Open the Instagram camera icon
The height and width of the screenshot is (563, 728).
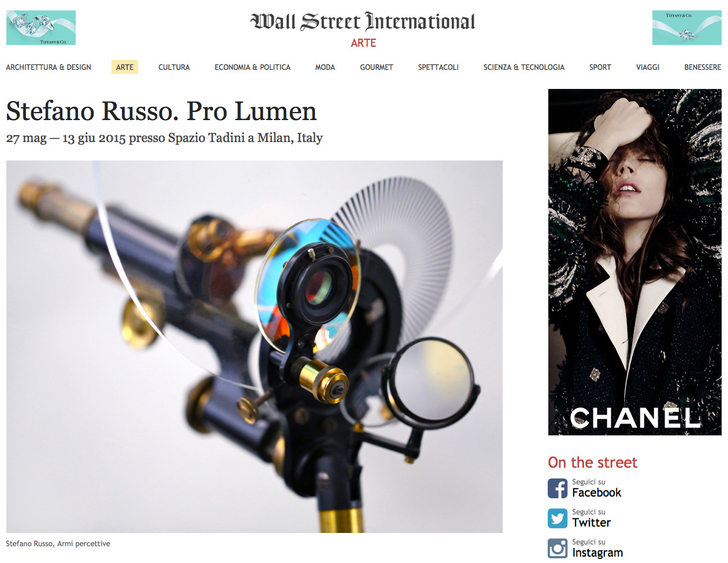coord(558,548)
